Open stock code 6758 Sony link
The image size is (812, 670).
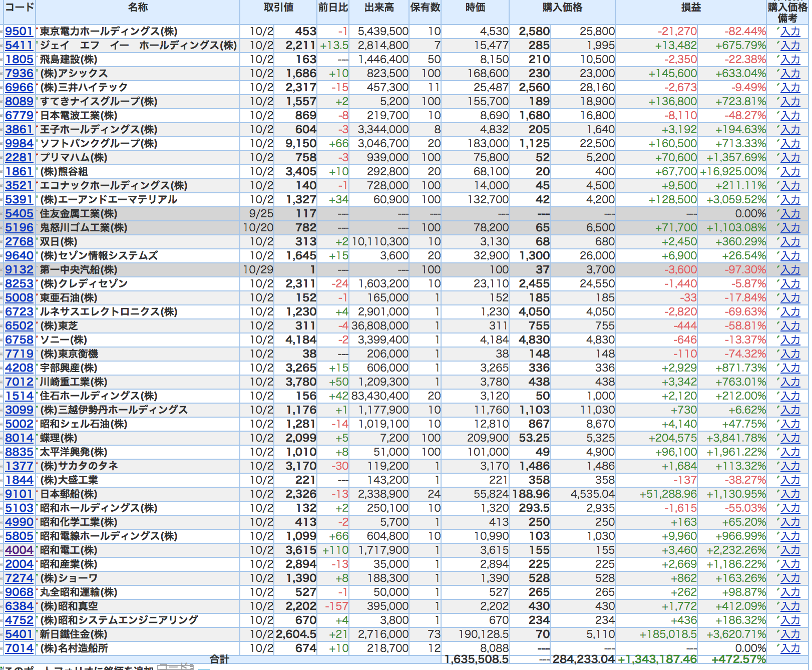(19, 340)
